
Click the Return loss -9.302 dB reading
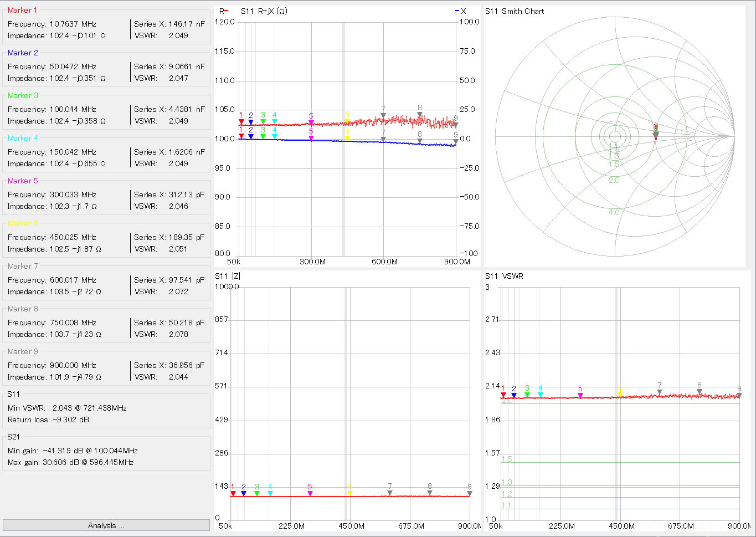pos(48,420)
